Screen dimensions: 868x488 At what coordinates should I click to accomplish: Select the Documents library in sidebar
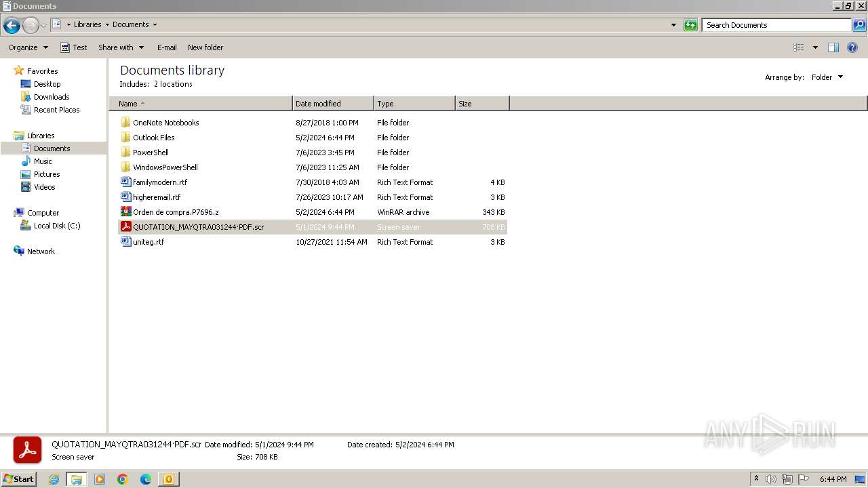click(x=52, y=148)
